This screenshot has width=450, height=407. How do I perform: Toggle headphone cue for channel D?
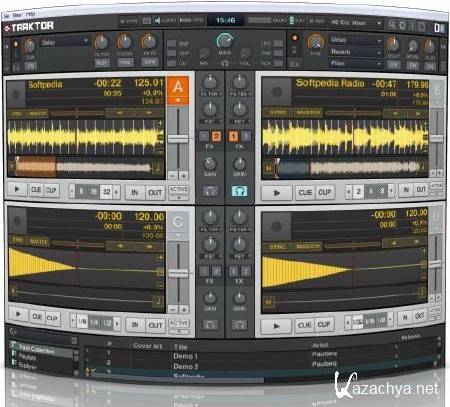point(239,325)
